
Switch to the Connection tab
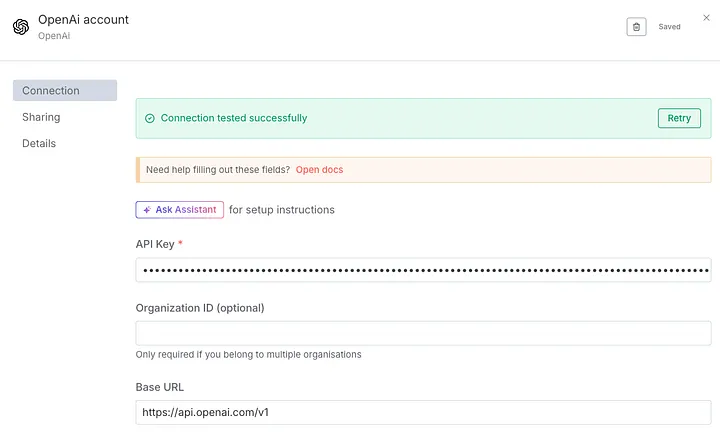pos(64,91)
